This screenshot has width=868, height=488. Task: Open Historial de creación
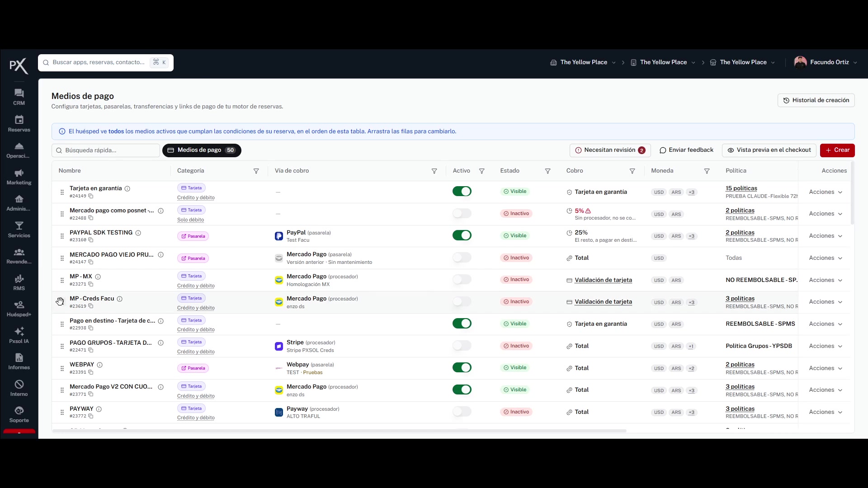[816, 100]
